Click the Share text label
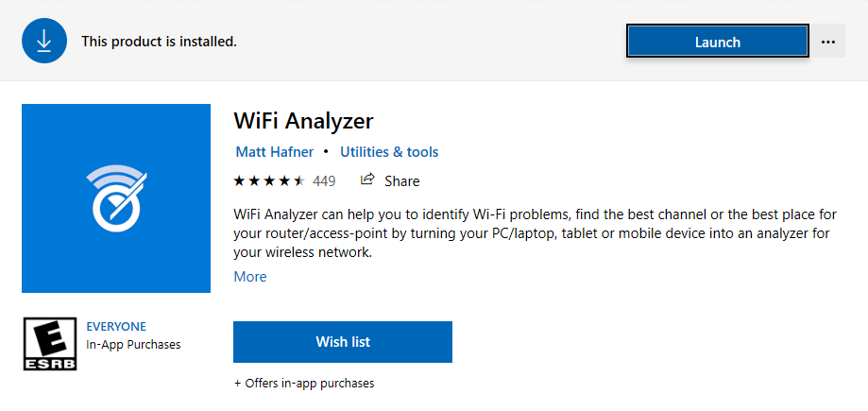Viewport: 868px width, 411px height. (x=402, y=181)
